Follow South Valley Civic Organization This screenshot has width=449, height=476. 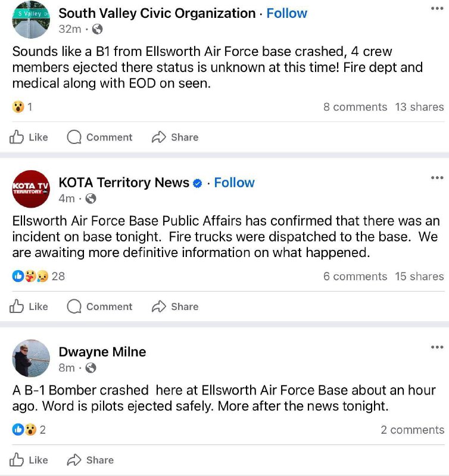(x=287, y=13)
